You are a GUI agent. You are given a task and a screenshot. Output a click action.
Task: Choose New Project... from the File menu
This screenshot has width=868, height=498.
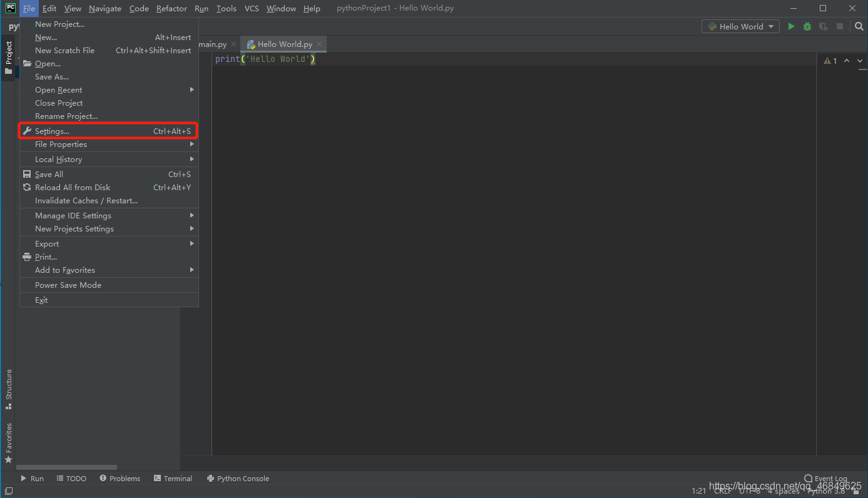click(x=109, y=24)
